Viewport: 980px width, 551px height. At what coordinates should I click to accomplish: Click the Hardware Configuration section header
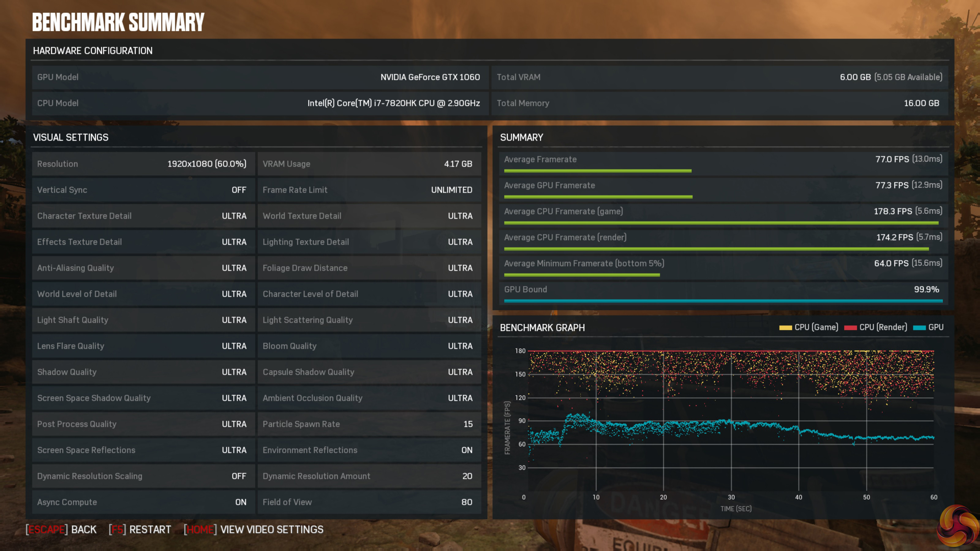click(x=92, y=51)
